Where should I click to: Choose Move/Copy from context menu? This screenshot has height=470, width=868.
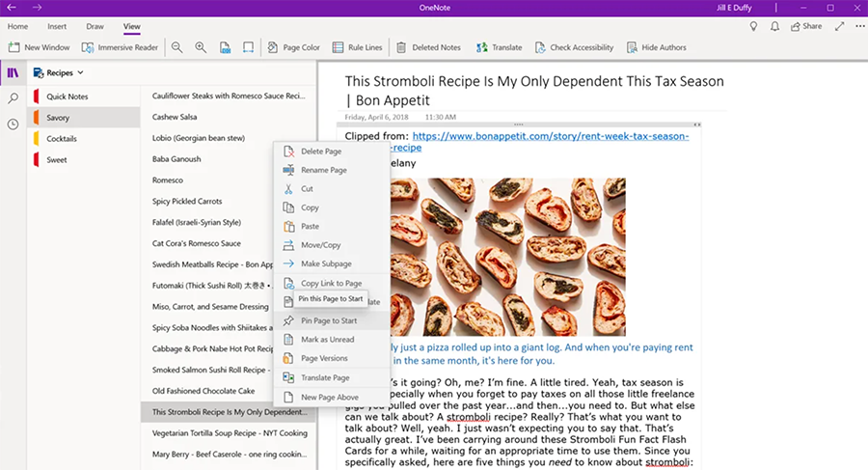click(x=332, y=245)
